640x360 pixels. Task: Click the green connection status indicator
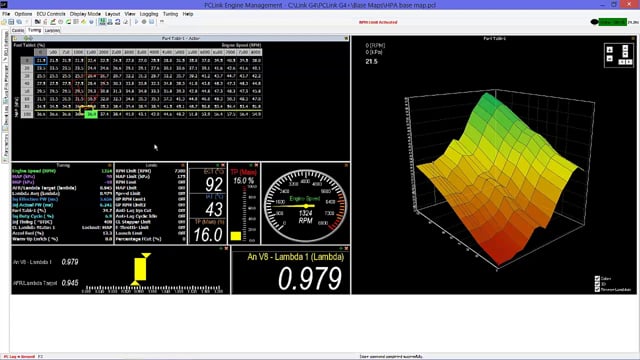612,22
